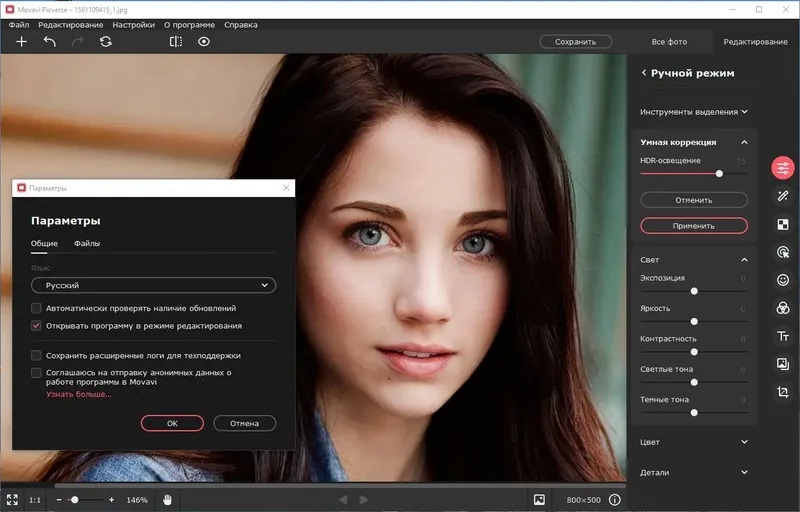Click the Темные тона slider handle
The width and height of the screenshot is (800, 512).
pyautogui.click(x=694, y=413)
